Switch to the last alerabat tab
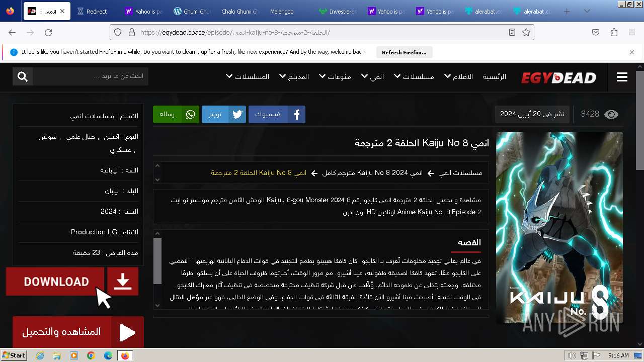Viewport: 644px width, 362px height. point(532,11)
